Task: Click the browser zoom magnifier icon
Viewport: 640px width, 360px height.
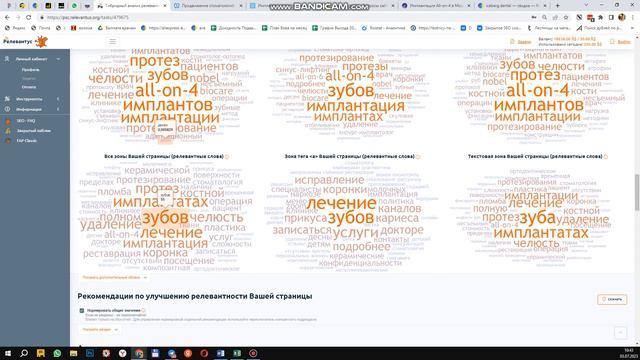Action: pos(544,18)
